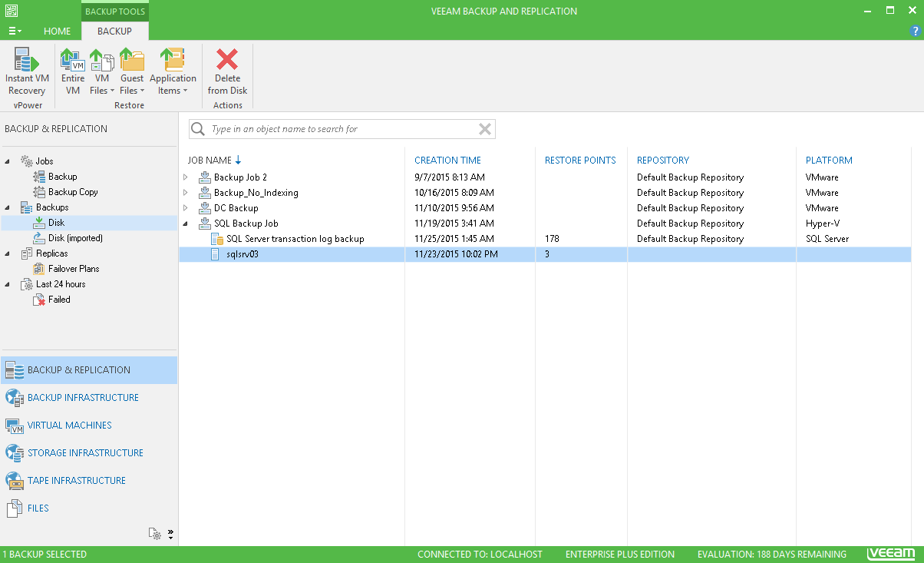Click the sqlsrv03 backup icon

pos(216,254)
